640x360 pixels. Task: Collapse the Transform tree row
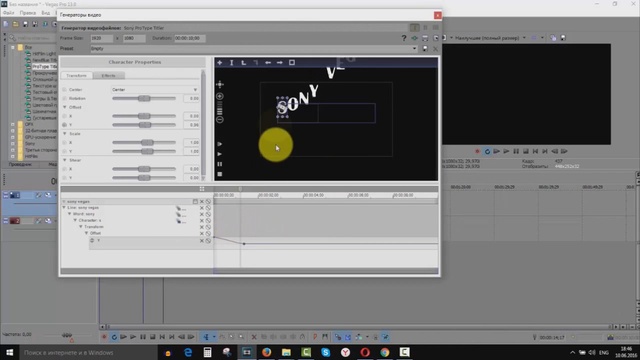tap(81, 227)
